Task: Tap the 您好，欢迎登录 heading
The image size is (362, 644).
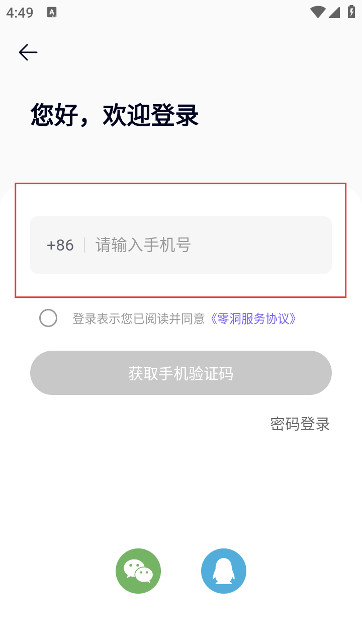Action: [x=115, y=115]
